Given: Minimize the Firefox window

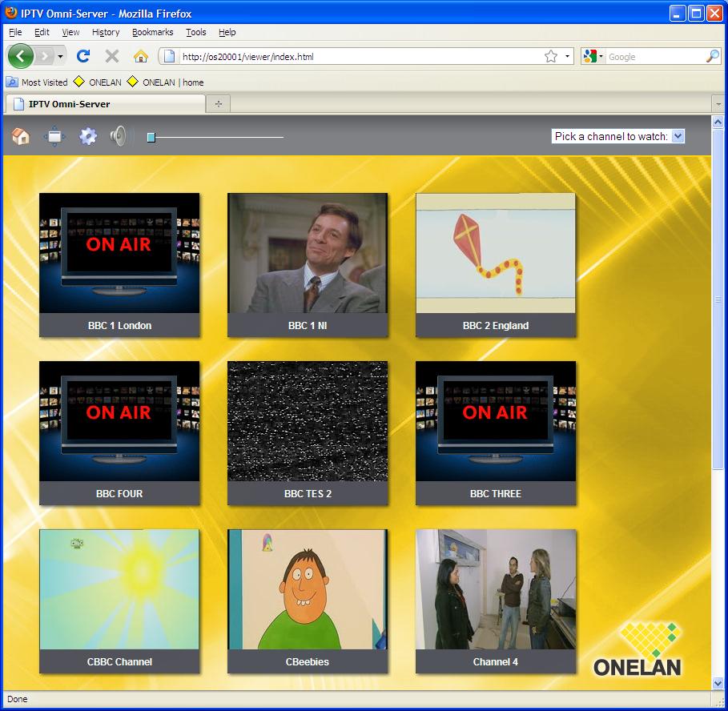Looking at the screenshot, I should (678, 14).
